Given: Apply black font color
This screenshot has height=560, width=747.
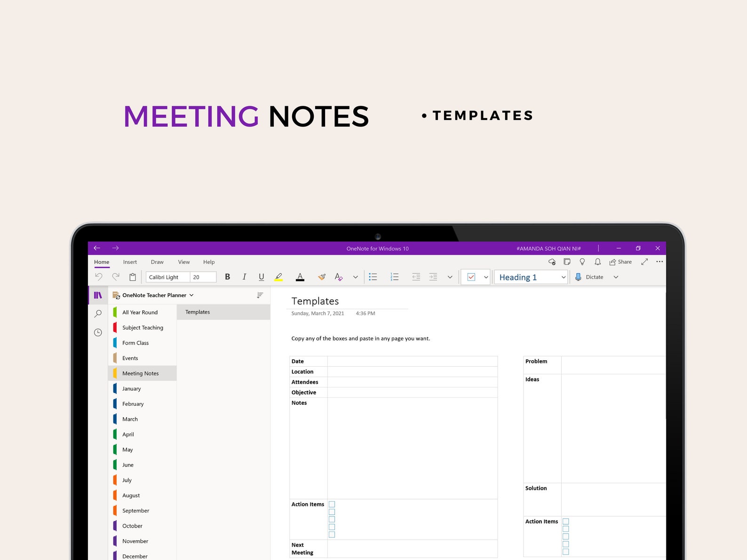Looking at the screenshot, I should (300, 277).
